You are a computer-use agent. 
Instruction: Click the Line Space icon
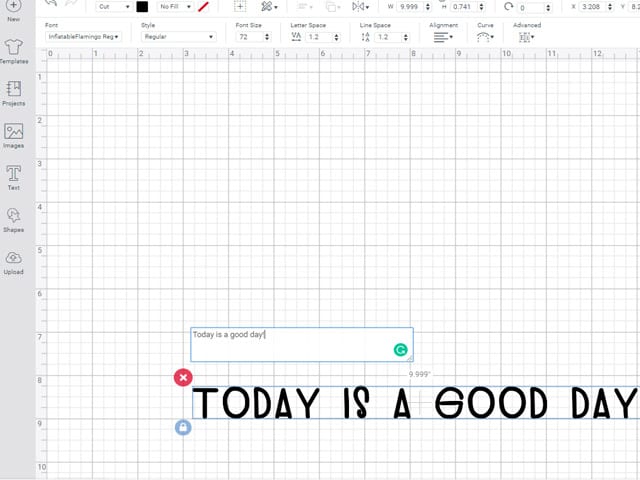(365, 37)
